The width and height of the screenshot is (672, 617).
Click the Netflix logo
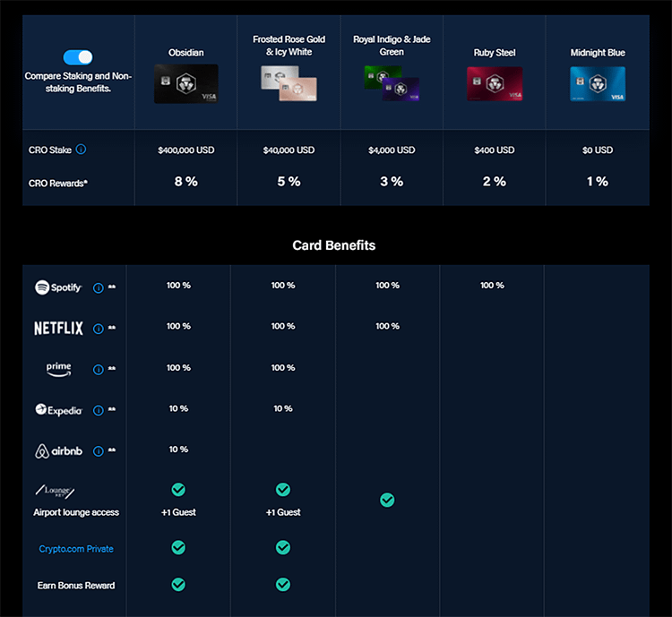(58, 329)
